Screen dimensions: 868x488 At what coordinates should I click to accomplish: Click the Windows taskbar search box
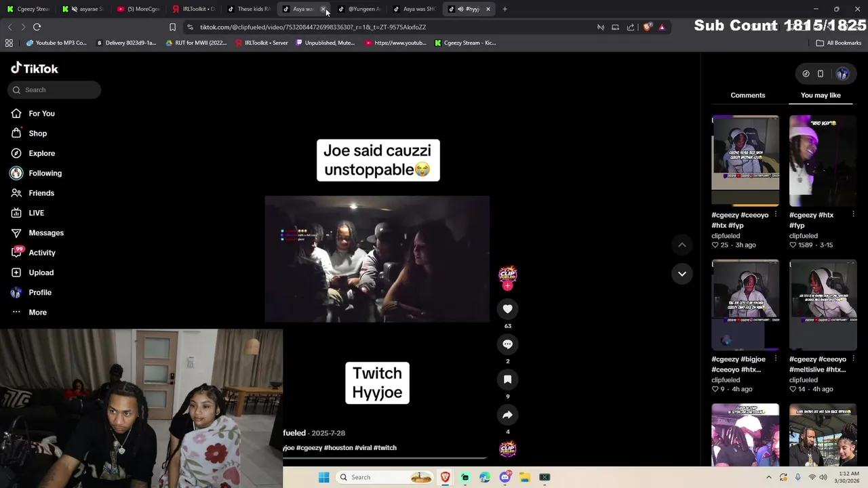385,477
